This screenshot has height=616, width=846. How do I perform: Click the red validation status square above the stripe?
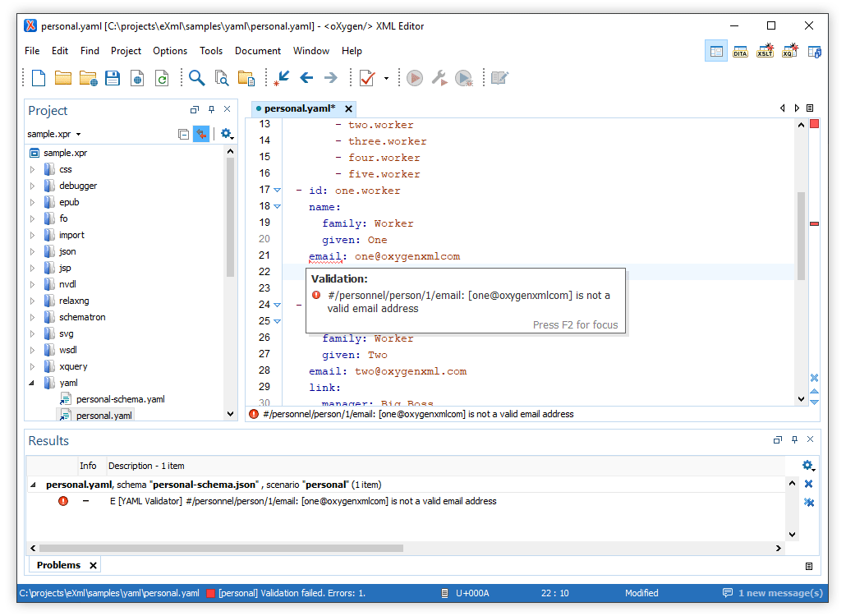click(x=815, y=124)
